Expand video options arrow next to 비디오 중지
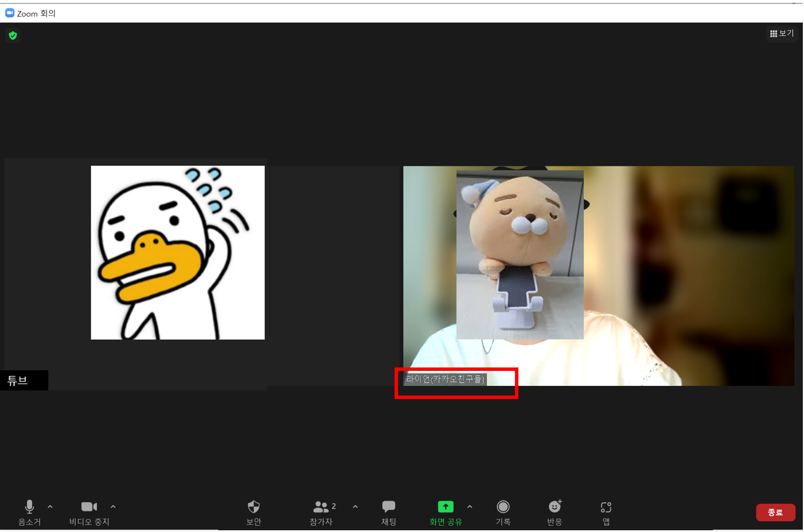804x532 pixels. [113, 507]
